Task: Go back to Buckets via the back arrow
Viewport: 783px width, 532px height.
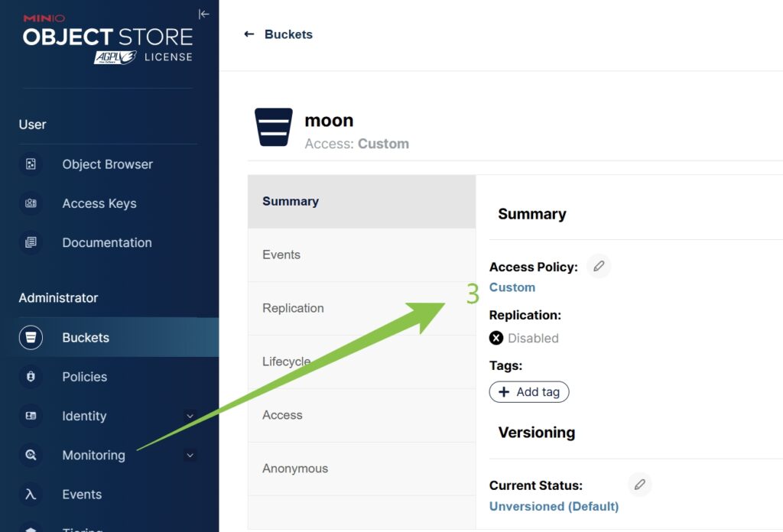Action: tap(249, 34)
